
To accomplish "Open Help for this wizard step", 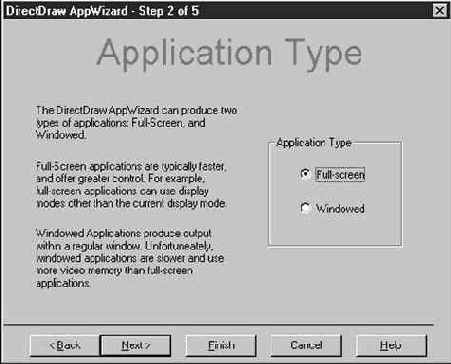I will point(391,345).
